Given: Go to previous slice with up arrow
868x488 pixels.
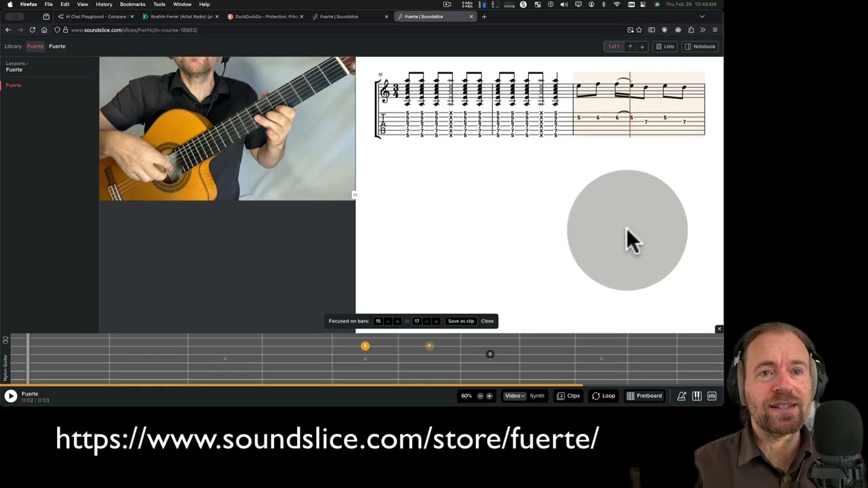Looking at the screenshot, I should coord(630,47).
